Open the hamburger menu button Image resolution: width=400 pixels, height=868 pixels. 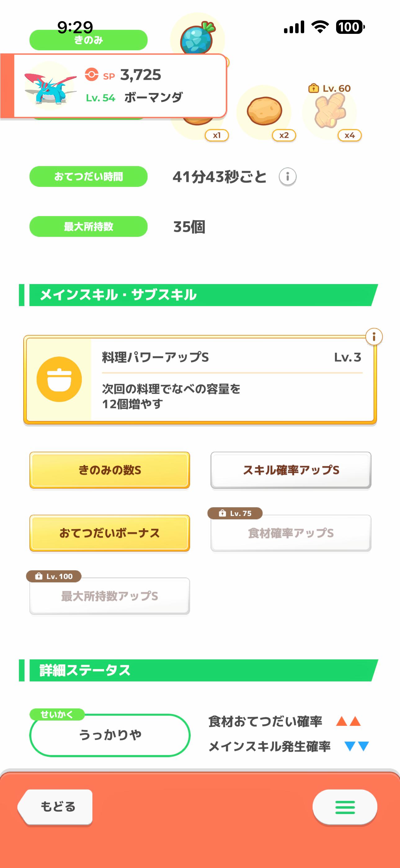(x=345, y=807)
